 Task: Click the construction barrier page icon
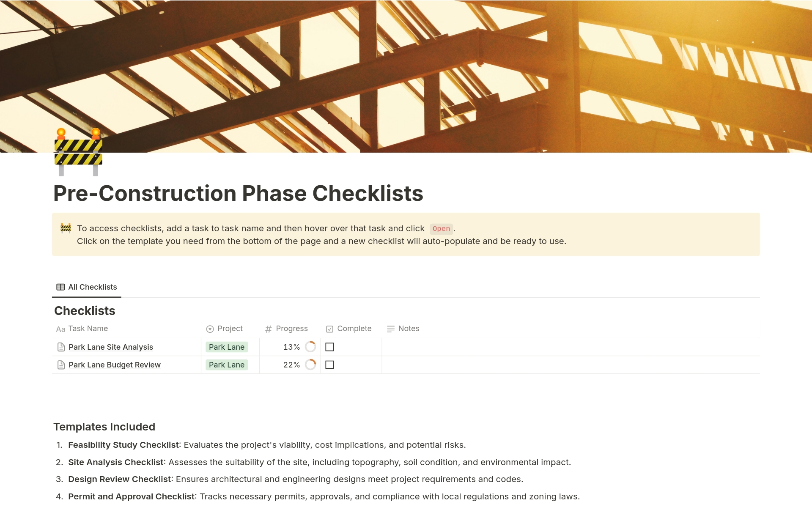coord(78,152)
